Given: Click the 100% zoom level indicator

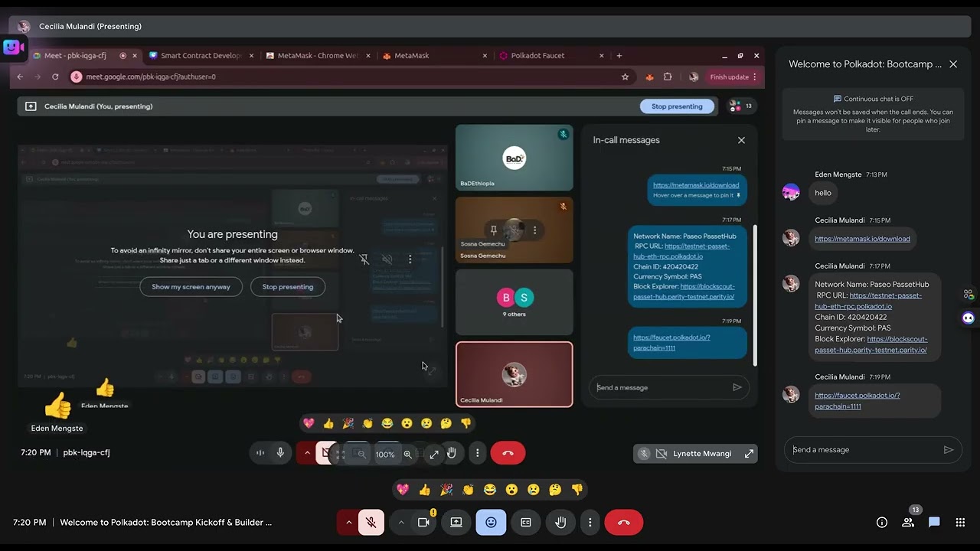Looking at the screenshot, I should [385, 455].
